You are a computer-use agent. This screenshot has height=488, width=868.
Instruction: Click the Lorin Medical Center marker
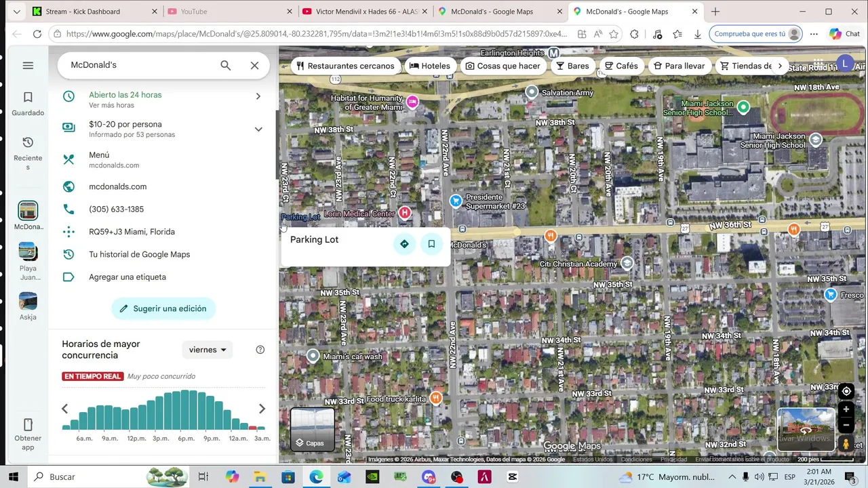coord(405,213)
